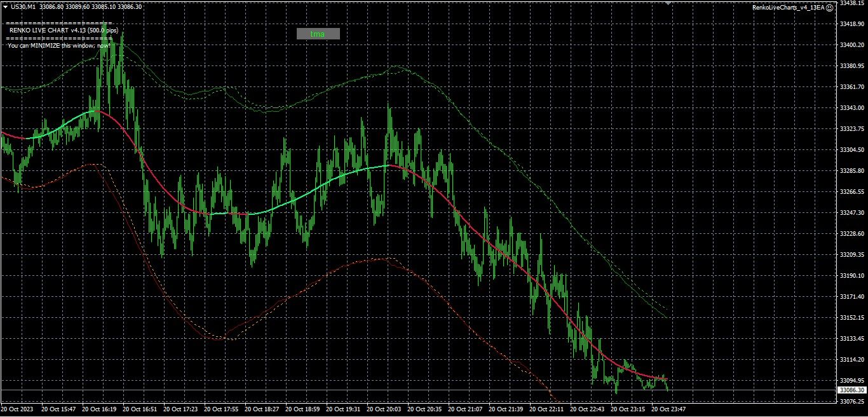Click the 20 Oct 22:43 time label
The height and width of the screenshot is (417, 868).
[587, 410]
